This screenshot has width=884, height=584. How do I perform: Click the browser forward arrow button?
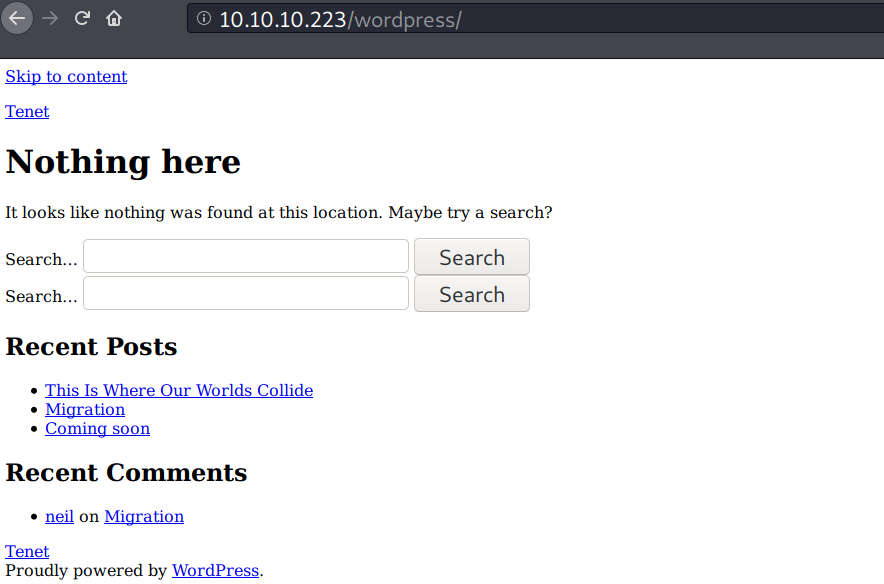[50, 18]
